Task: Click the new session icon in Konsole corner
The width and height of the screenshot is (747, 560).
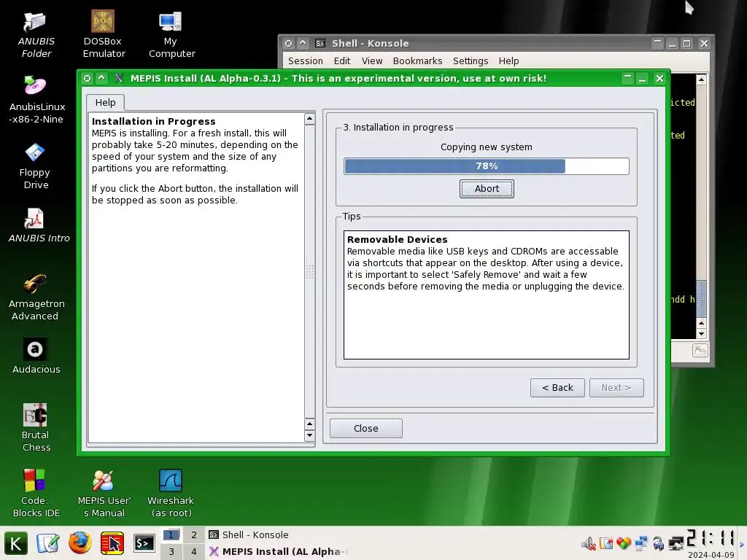Action: pos(700,351)
